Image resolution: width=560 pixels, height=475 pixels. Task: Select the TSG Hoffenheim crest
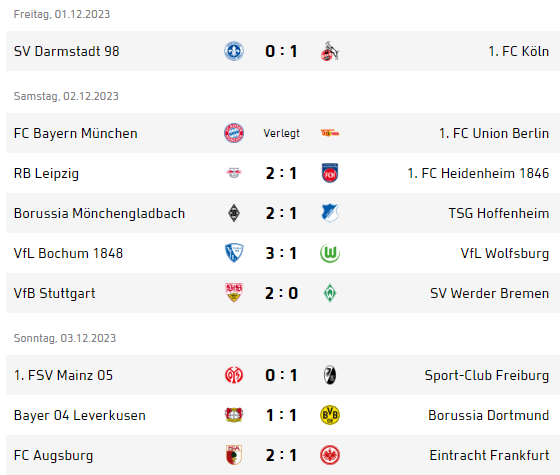[330, 213]
